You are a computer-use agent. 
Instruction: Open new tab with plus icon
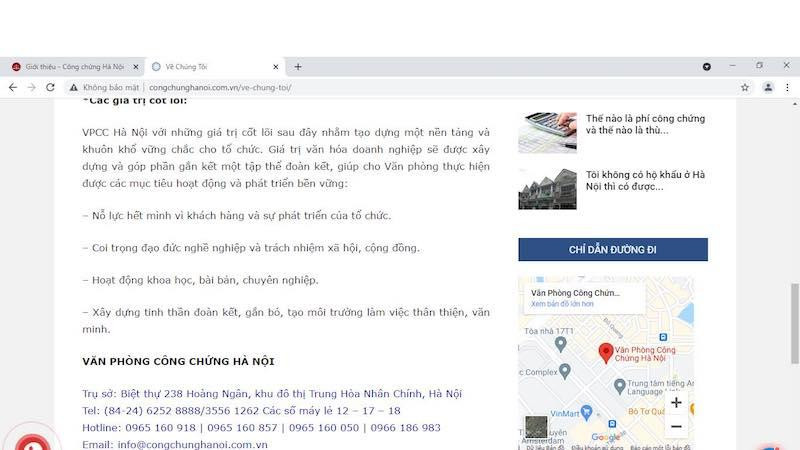coord(298,67)
